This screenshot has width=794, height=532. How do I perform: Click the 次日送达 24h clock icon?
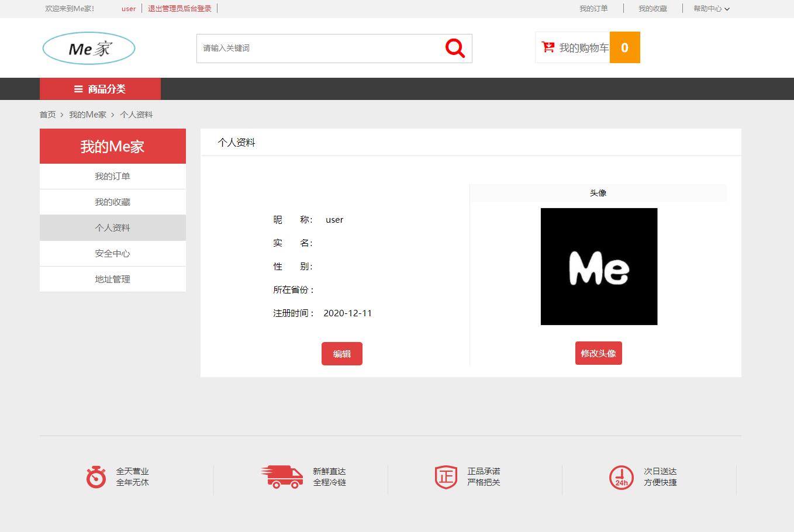[621, 477]
